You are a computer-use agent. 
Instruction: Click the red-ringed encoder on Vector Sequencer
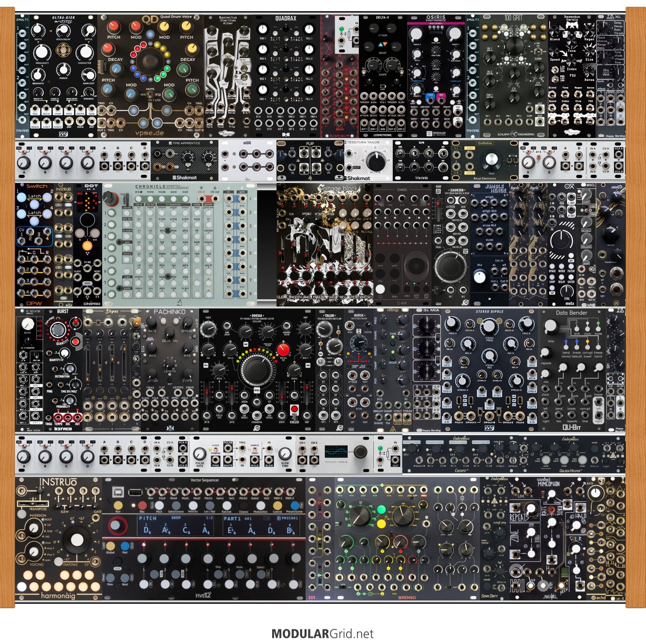pyautogui.click(x=117, y=526)
